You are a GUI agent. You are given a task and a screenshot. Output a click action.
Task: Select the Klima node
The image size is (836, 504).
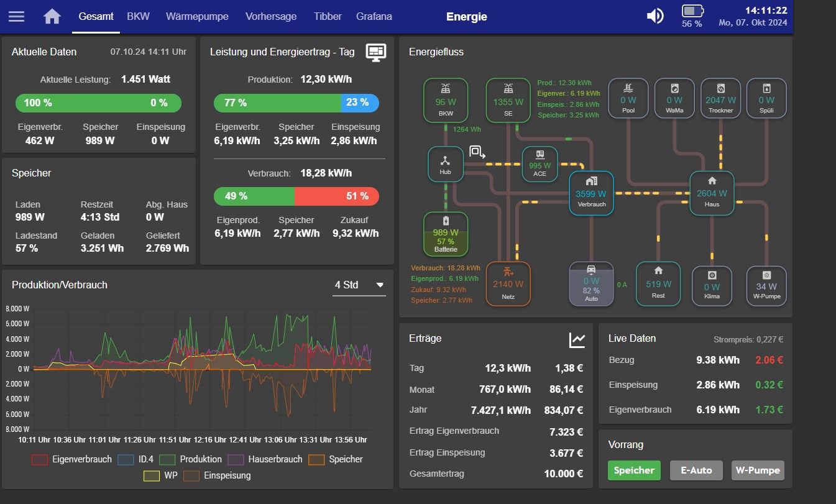click(712, 286)
